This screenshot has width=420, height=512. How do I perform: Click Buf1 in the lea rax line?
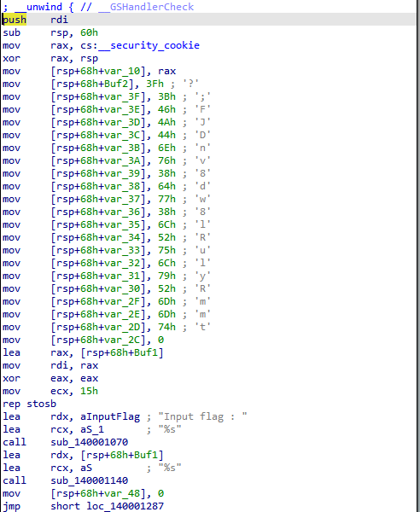[x=146, y=352]
